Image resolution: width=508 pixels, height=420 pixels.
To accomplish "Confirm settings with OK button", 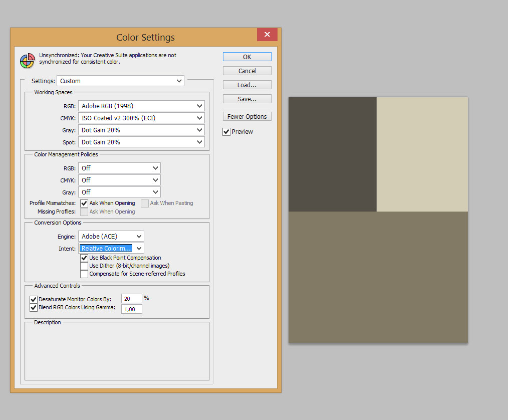I will click(247, 57).
